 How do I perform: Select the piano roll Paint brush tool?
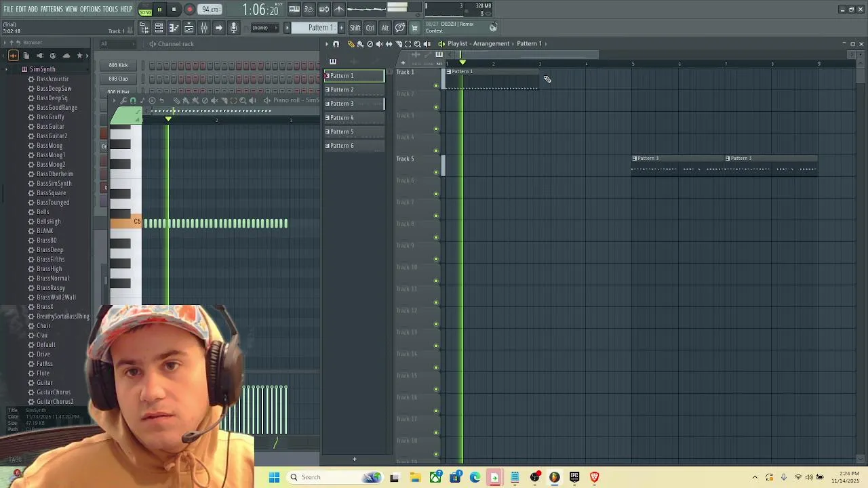coord(186,100)
